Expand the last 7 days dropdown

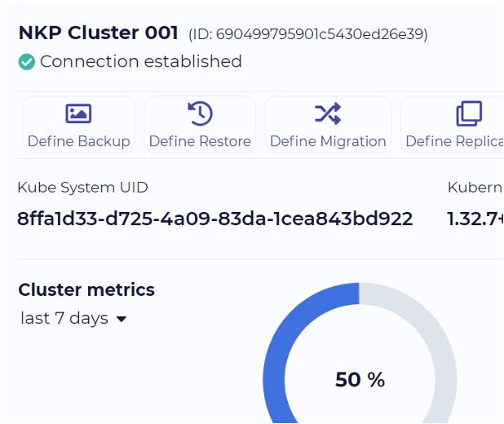pos(73,319)
